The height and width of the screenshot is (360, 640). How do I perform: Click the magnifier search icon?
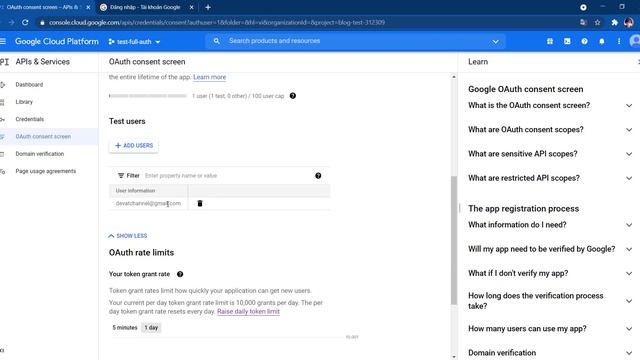click(x=216, y=41)
